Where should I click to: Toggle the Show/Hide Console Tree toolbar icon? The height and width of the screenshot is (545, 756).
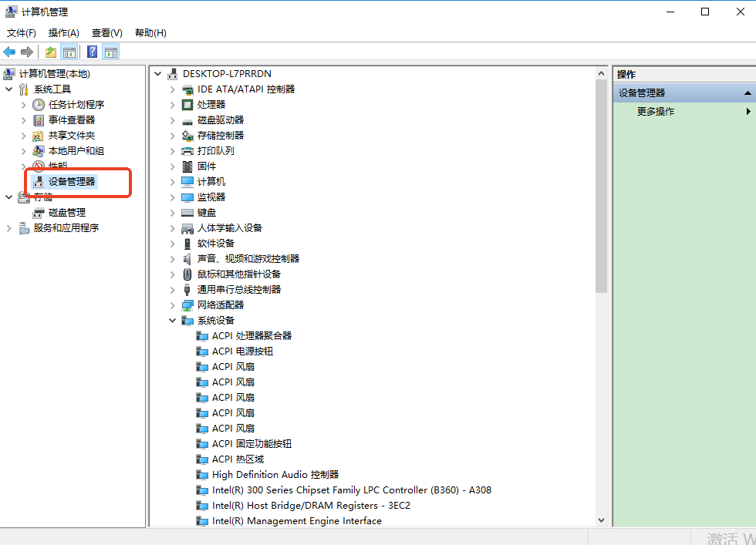(69, 52)
